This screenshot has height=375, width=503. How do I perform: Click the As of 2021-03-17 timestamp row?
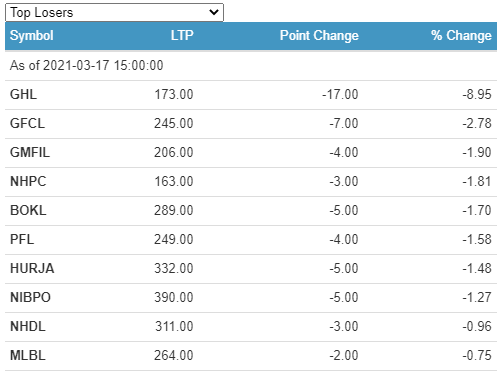click(x=251, y=65)
